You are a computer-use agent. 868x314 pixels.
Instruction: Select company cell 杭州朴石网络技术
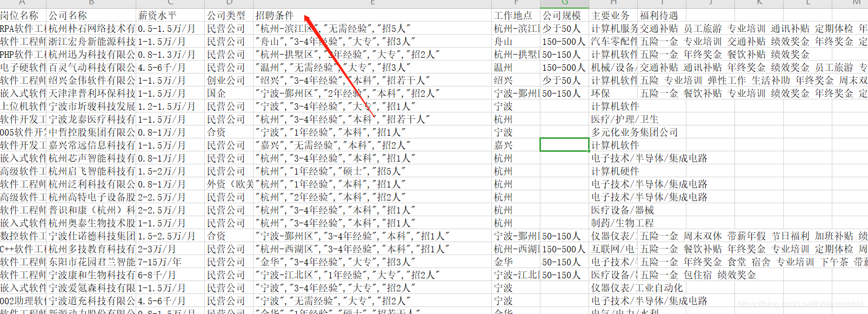click(91, 29)
